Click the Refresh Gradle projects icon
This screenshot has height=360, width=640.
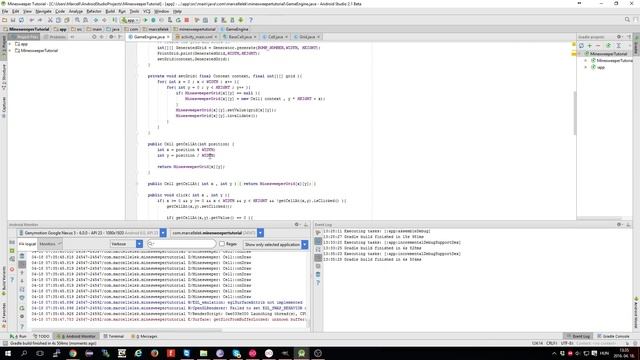click(581, 46)
